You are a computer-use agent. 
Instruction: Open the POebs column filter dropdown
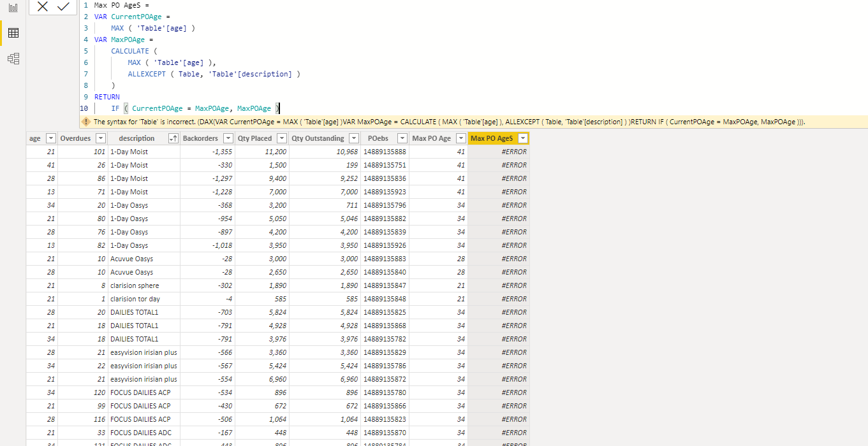point(402,138)
